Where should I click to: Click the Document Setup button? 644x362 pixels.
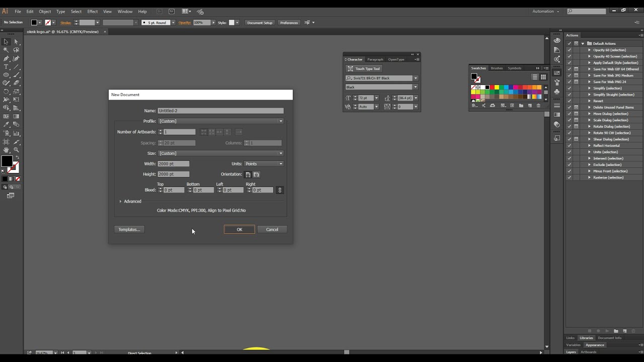(260, 23)
